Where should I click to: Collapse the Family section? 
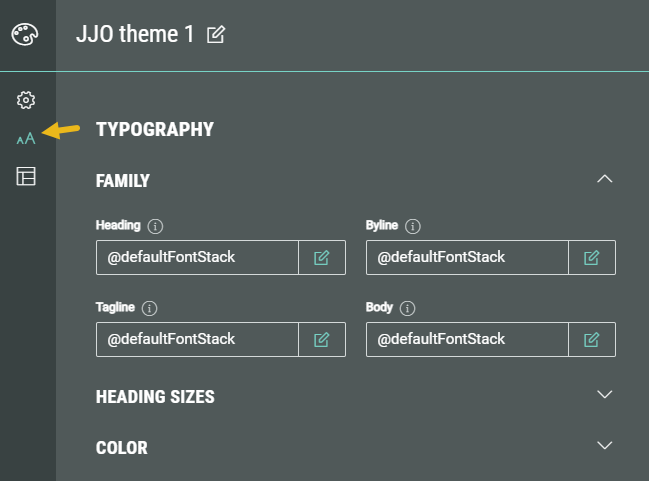point(603,179)
